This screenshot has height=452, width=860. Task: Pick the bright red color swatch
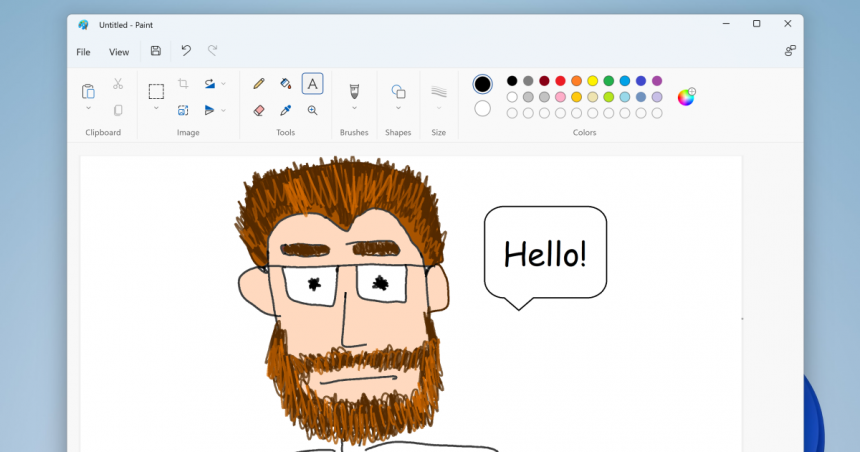tap(560, 81)
